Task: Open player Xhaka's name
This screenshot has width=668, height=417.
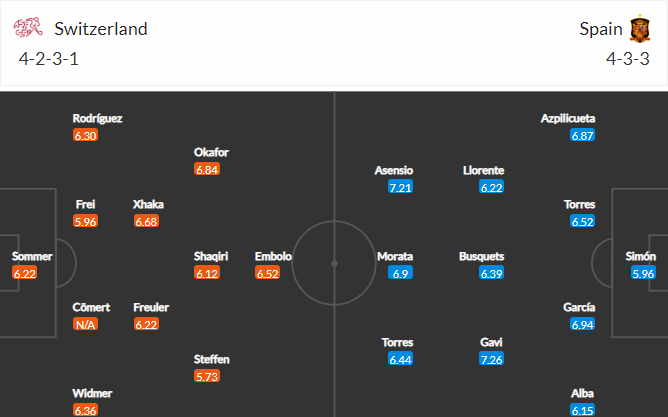Action: click(x=148, y=204)
